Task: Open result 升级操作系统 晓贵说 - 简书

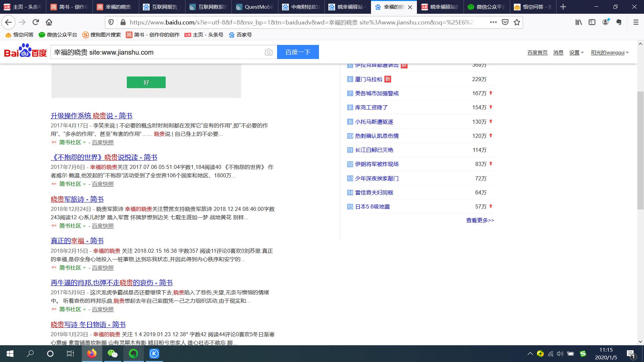Action: (91, 116)
